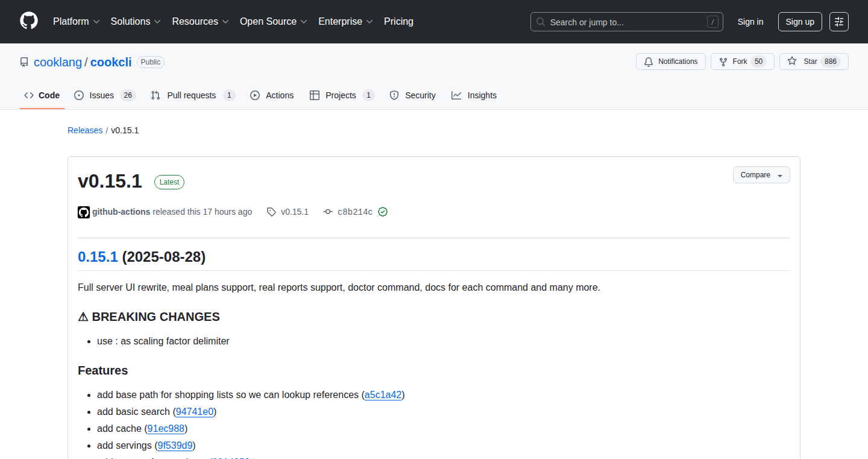
Task: Click the Sign in link
Action: pyautogui.click(x=750, y=22)
